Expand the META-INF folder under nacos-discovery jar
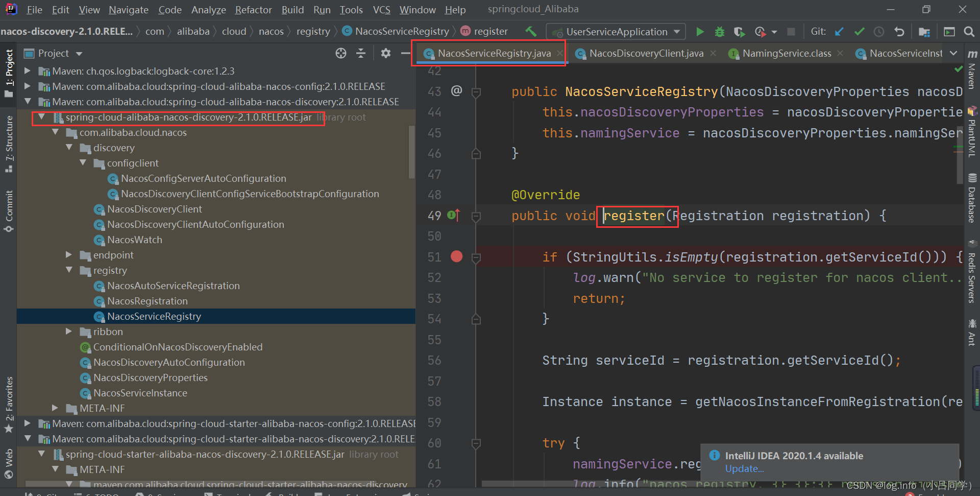This screenshot has height=496, width=980. (55, 408)
